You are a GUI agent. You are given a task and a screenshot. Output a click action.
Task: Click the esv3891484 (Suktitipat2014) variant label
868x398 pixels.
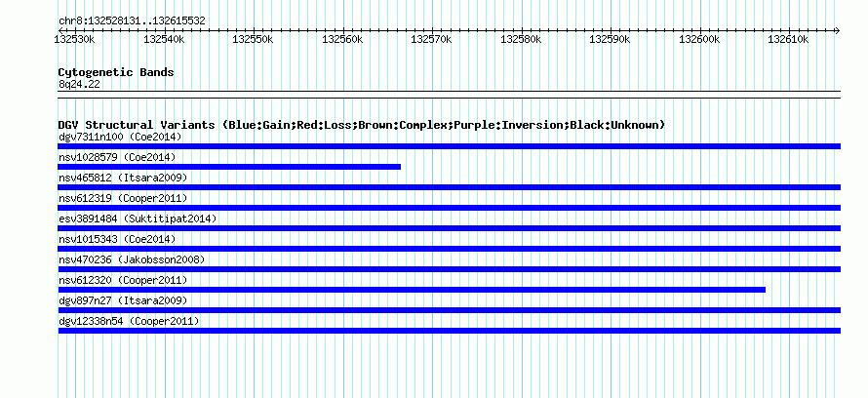[138, 219]
